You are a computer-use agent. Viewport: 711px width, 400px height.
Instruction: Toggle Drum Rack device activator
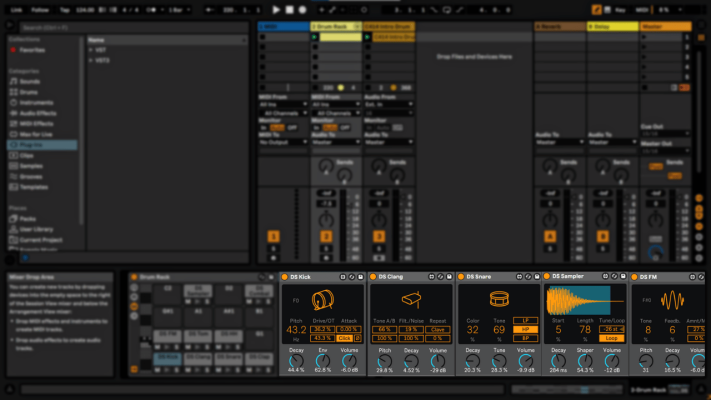(134, 277)
